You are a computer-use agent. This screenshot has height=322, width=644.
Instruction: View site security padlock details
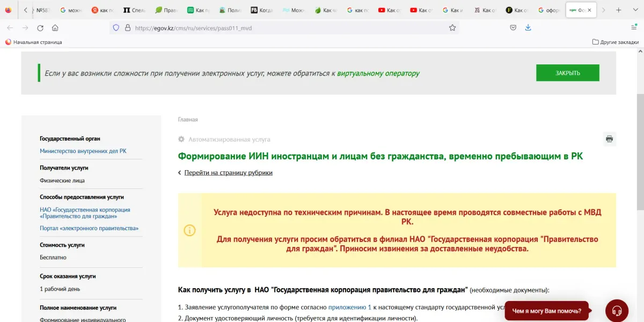click(x=127, y=28)
